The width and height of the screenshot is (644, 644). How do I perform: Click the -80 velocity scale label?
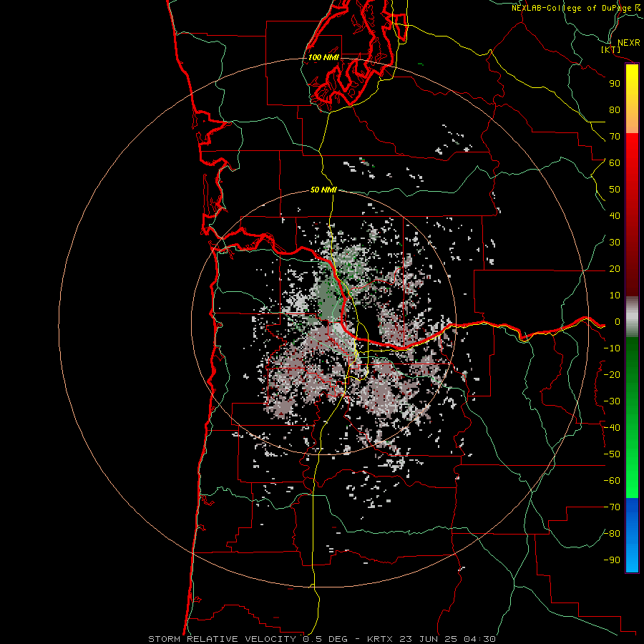click(612, 534)
